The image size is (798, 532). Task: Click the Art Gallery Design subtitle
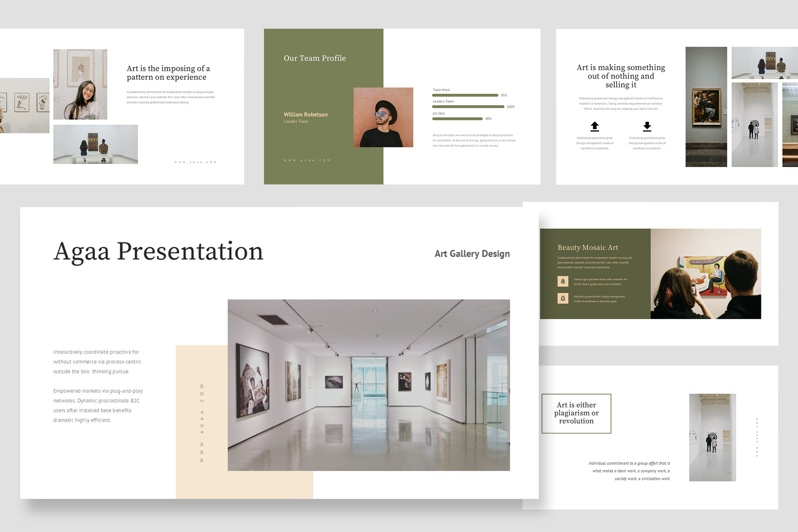point(472,254)
